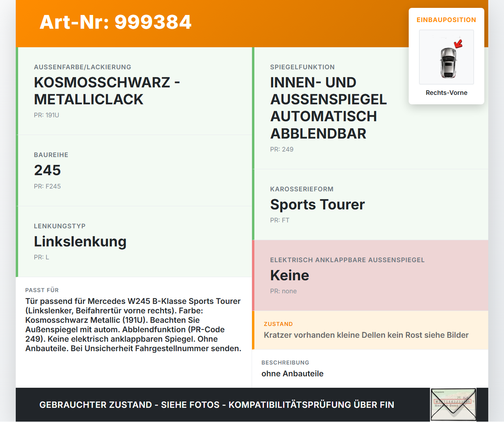Viewport: 504px width, 422px height.
Task: Click the Tür passend für Mercedes paragraph
Action: coord(133,325)
